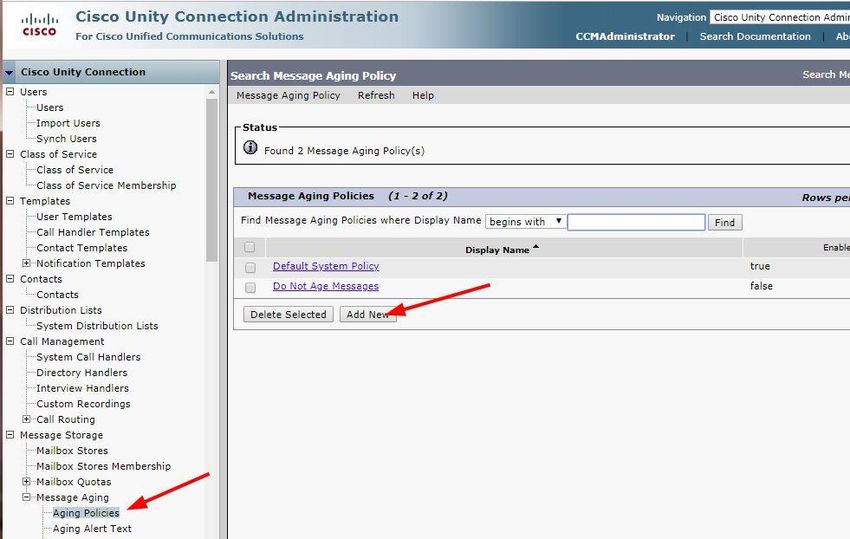Select Synch Users in the tree
The image size is (850, 539).
point(66,139)
